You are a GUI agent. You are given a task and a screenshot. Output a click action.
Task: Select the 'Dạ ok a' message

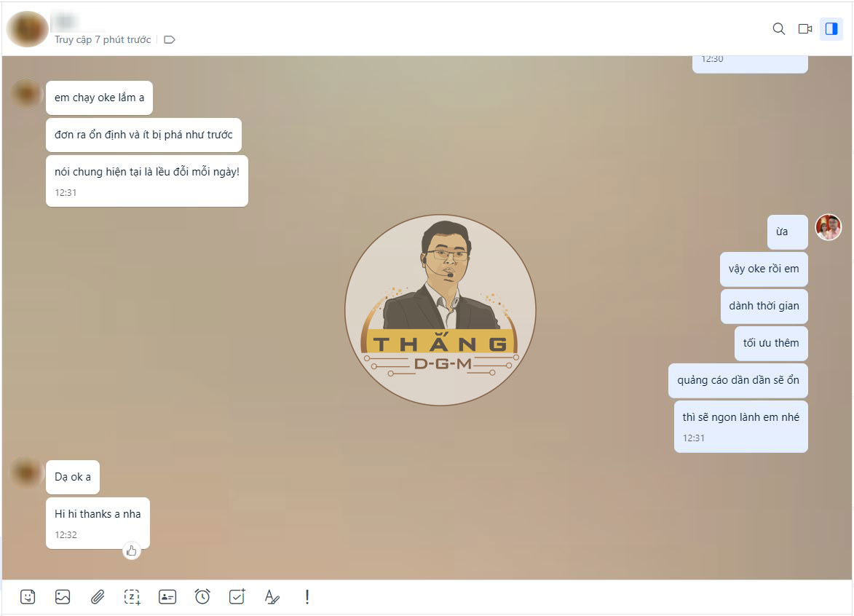tap(72, 477)
